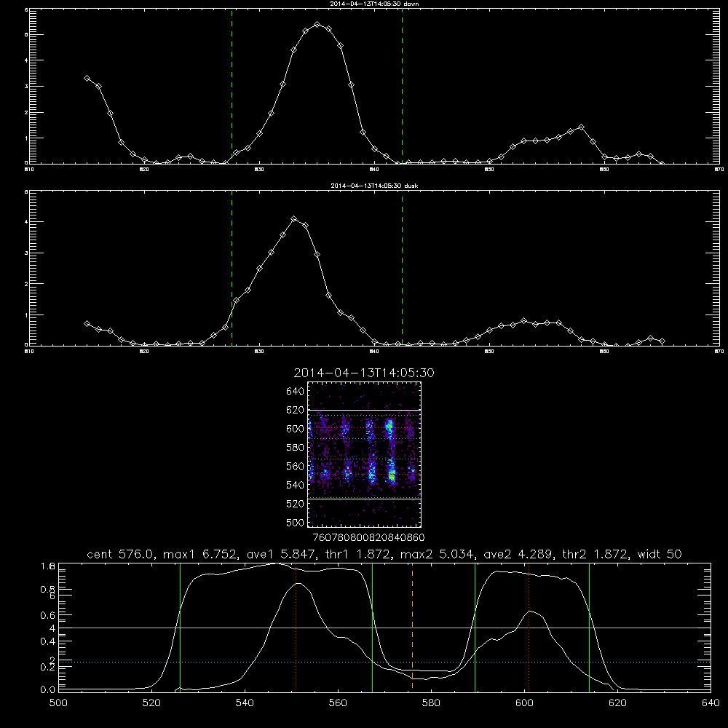Click the orange dashed center line at 576

(412, 627)
